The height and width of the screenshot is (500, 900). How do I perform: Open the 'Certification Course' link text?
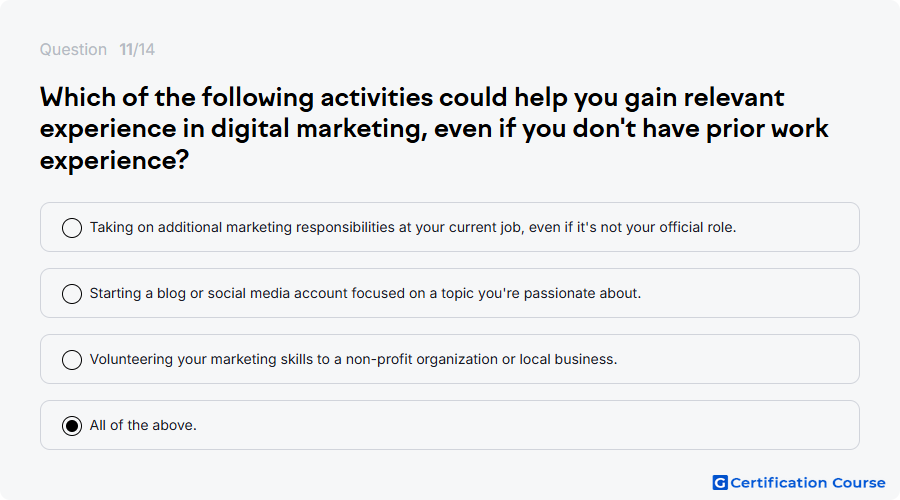coord(808,483)
